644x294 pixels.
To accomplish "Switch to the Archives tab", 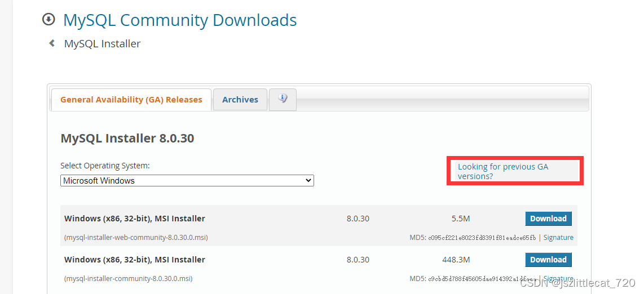I will point(240,100).
